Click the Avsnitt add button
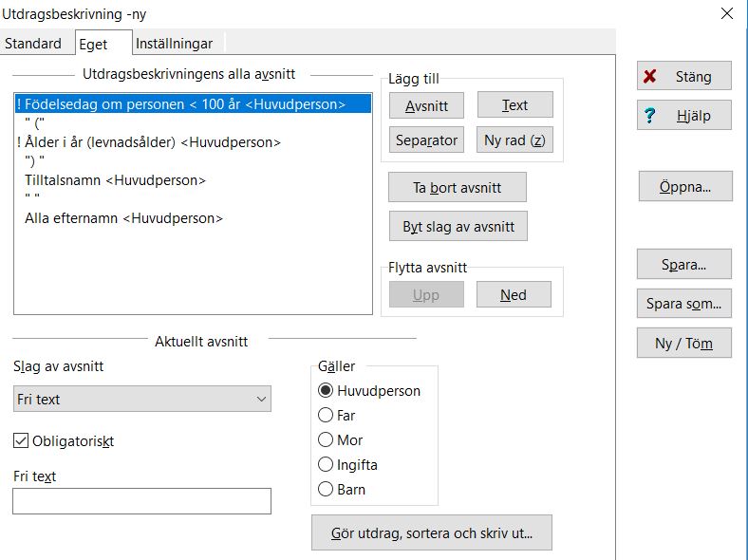Viewport: 748px width, 560px height. coord(426,105)
